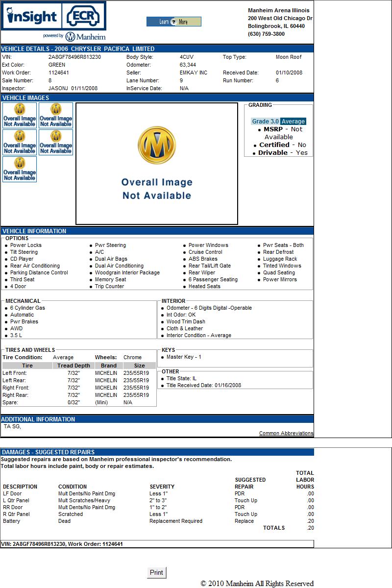392x588 pixels.
Task: Click the Wood Trim Dash interior item
Action: click(x=186, y=321)
